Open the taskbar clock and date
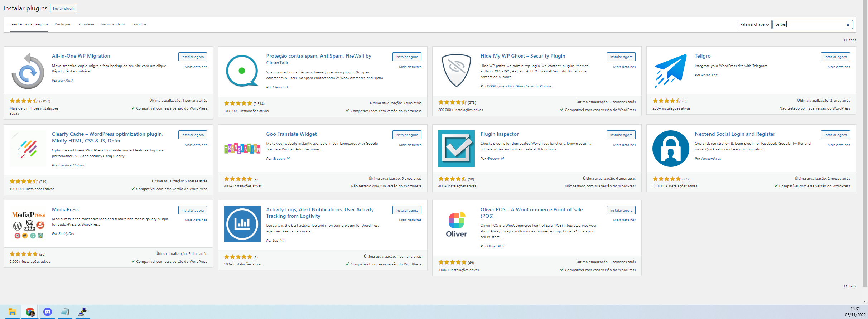 [x=855, y=312]
